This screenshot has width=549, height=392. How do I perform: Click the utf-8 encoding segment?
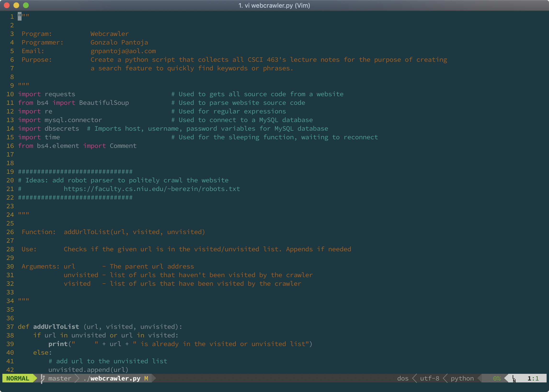pos(429,378)
